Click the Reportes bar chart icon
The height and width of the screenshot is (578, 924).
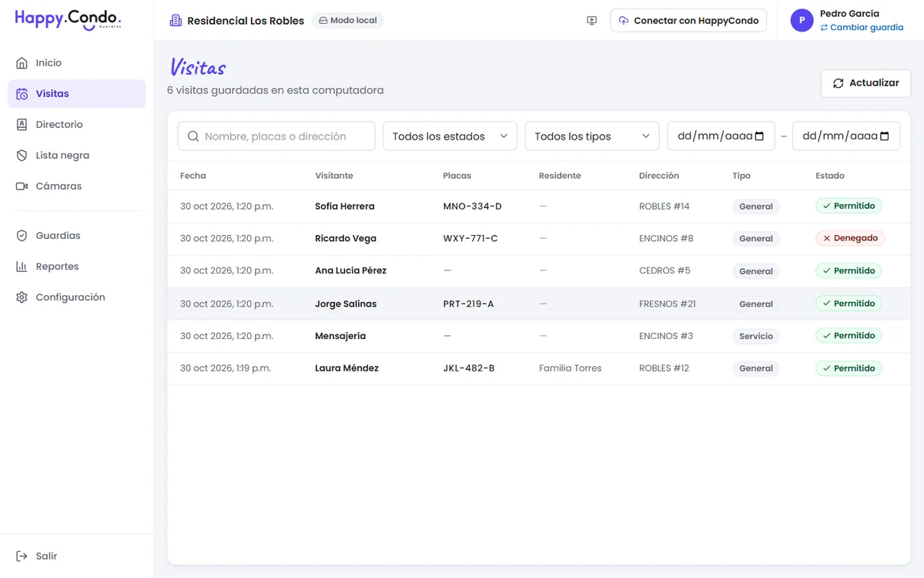(22, 266)
